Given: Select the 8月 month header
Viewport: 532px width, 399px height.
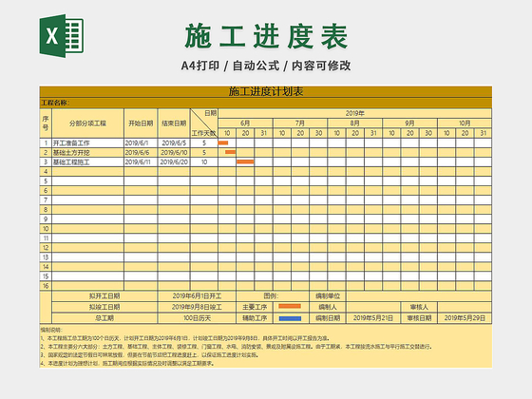Looking at the screenshot, I should pos(355,123).
